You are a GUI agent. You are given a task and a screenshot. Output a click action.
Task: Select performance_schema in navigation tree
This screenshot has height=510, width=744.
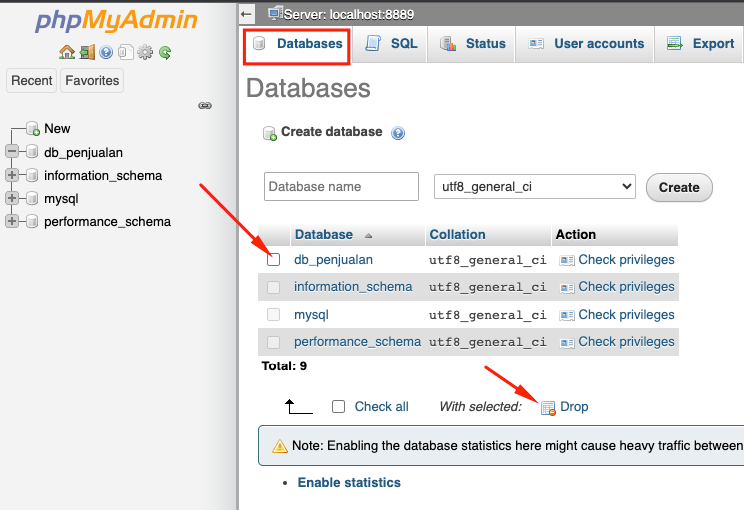click(x=107, y=222)
